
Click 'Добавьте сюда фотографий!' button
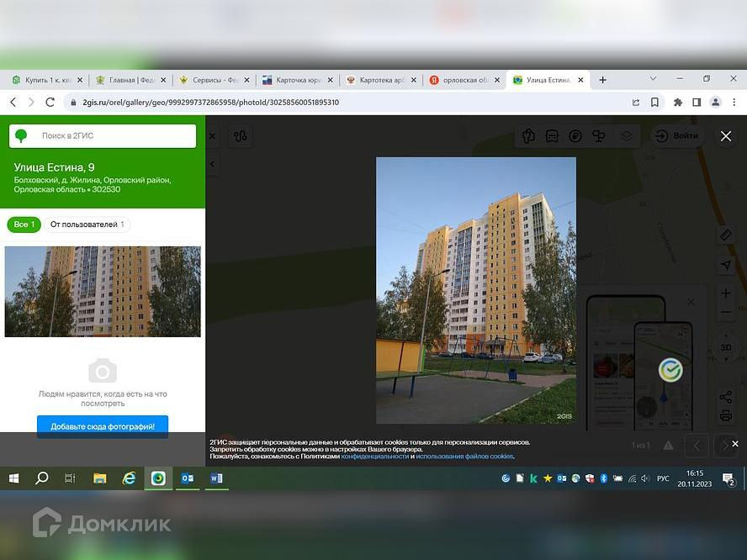(103, 426)
